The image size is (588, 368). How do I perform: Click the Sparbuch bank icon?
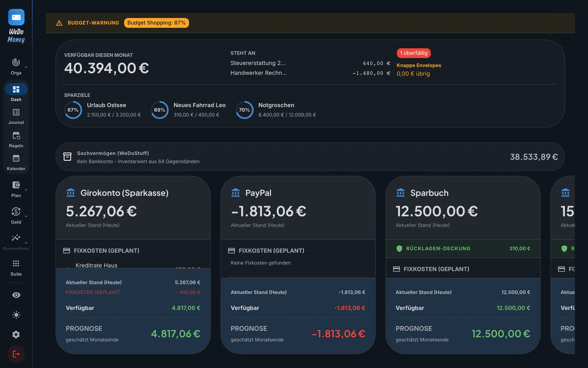coord(401,193)
